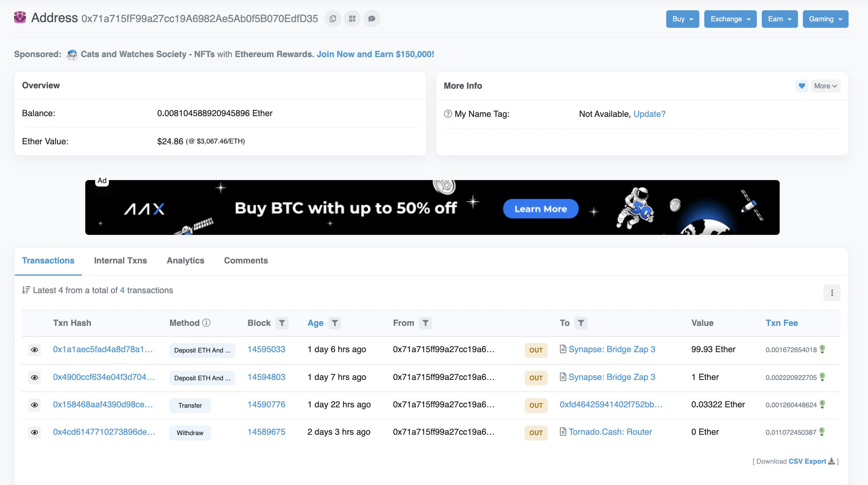Open Synapse: Bridge Zap 3 in 99.93 Ether row
The width and height of the screenshot is (868, 485).
click(612, 349)
